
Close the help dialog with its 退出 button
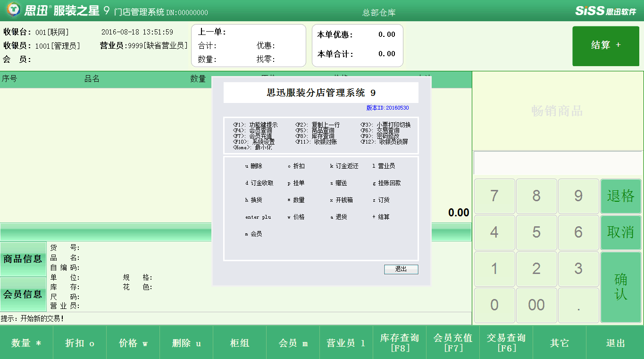[x=401, y=269]
